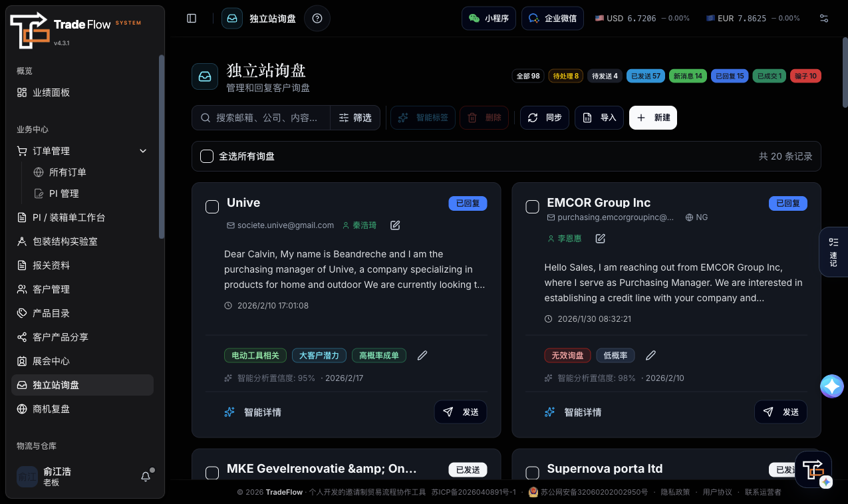Toggle the sidebar collapse icon
This screenshot has width=848, height=504.
(192, 19)
